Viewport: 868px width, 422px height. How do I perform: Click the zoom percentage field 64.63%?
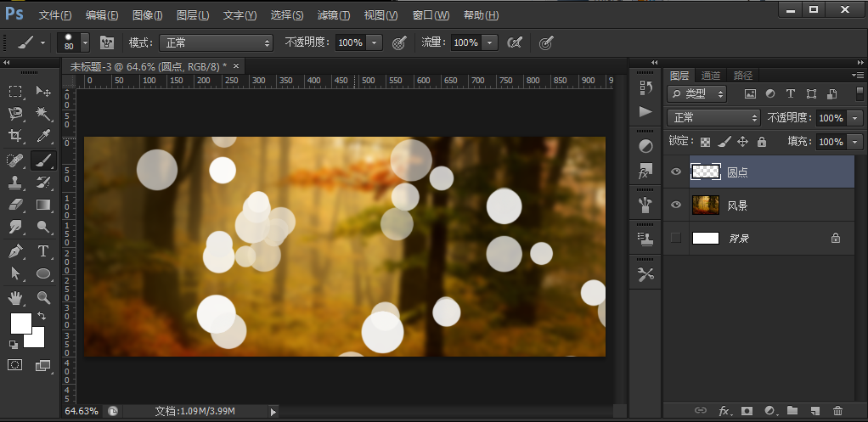pyautogui.click(x=82, y=411)
